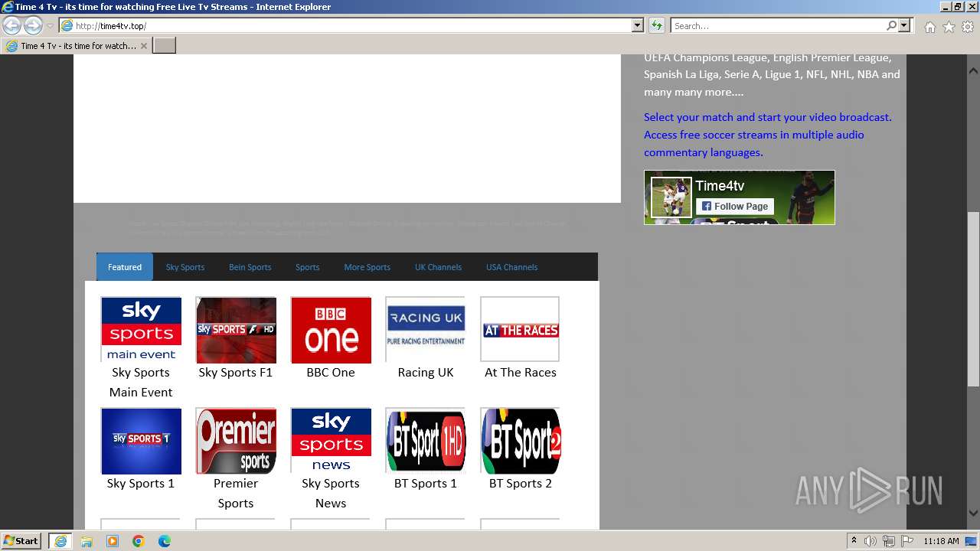The image size is (980, 551).
Task: Show hidden system tray icons arrow
Action: click(x=854, y=541)
